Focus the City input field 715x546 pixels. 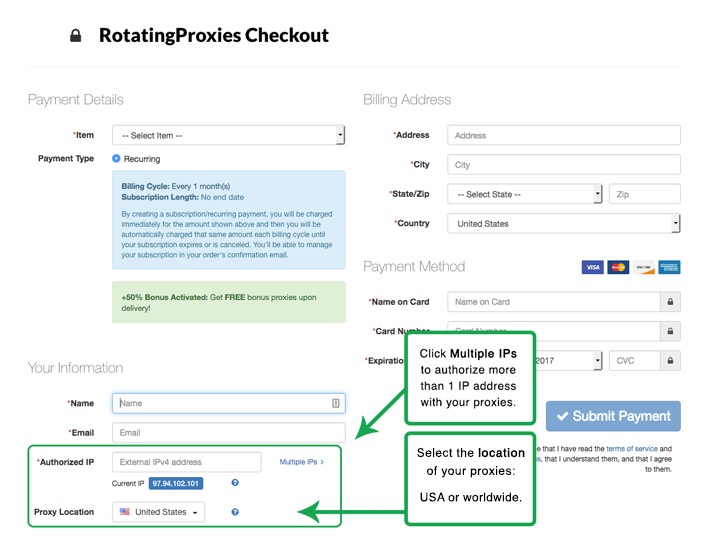564,165
